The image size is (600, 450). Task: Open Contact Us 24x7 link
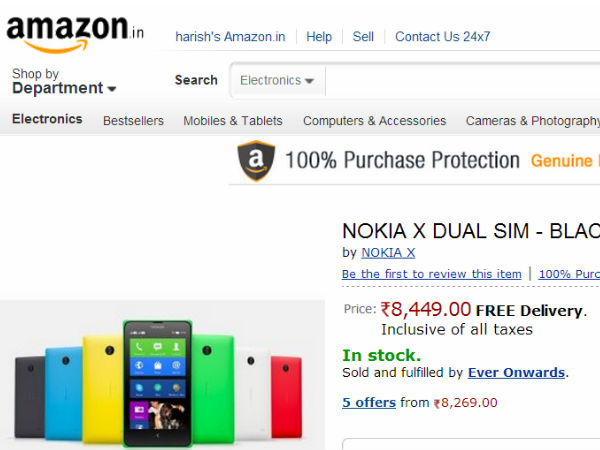point(442,37)
